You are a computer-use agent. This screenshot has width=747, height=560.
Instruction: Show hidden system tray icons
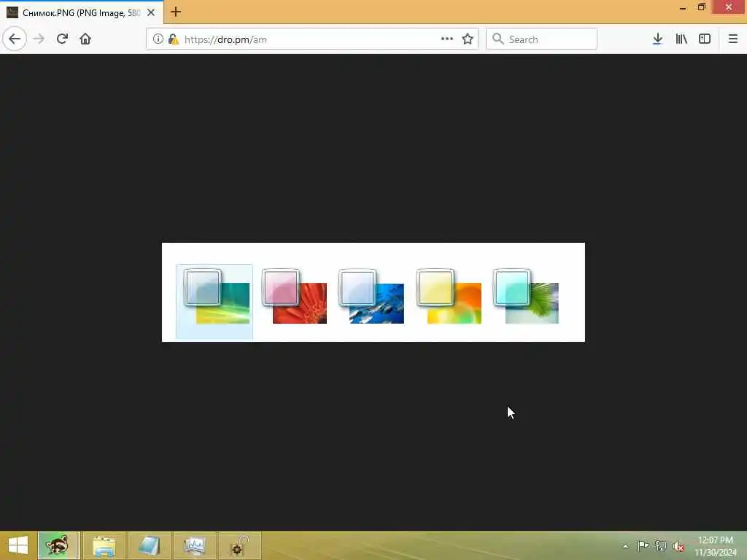[x=625, y=546]
